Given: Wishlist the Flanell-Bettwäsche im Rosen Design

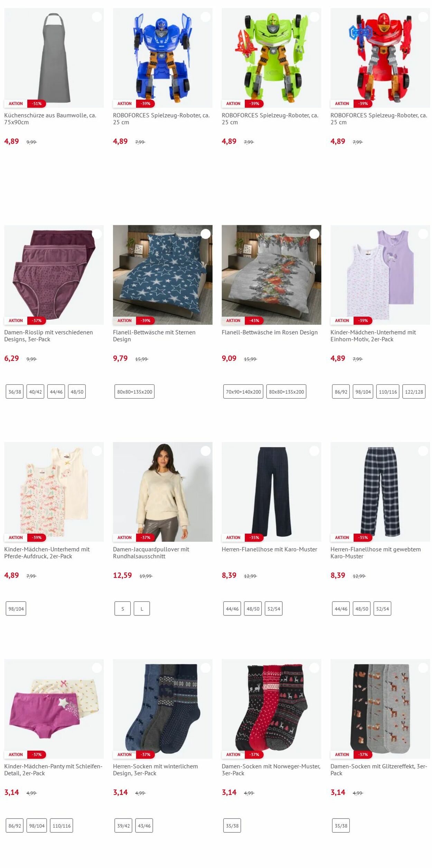Looking at the screenshot, I should pos(314,234).
